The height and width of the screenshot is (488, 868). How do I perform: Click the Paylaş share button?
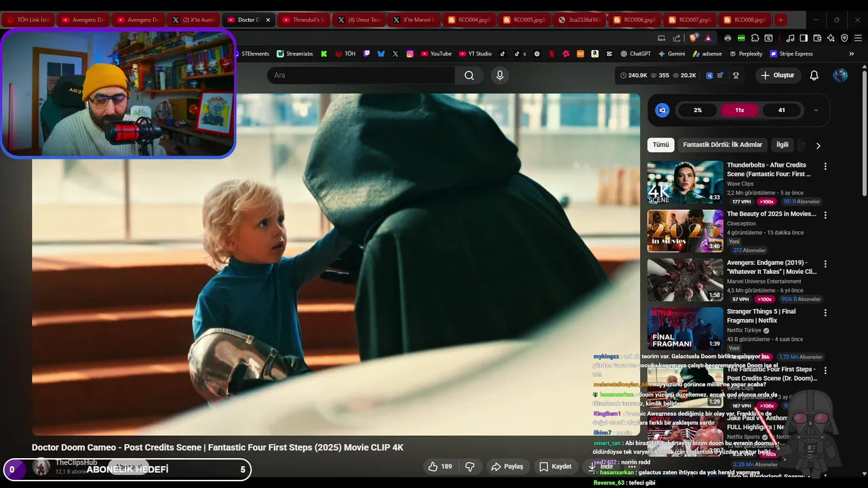click(507, 466)
